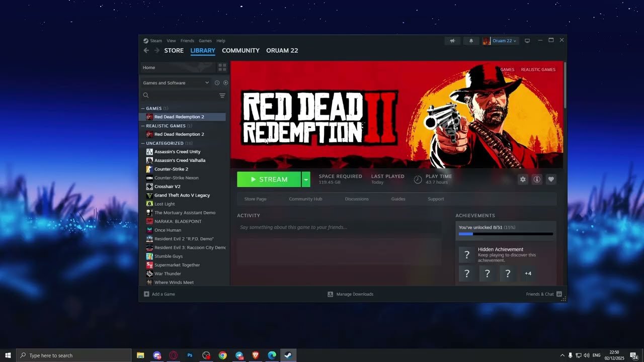The width and height of the screenshot is (644, 362).
Task: Click the announcements megaphone icon
Action: pos(452,41)
